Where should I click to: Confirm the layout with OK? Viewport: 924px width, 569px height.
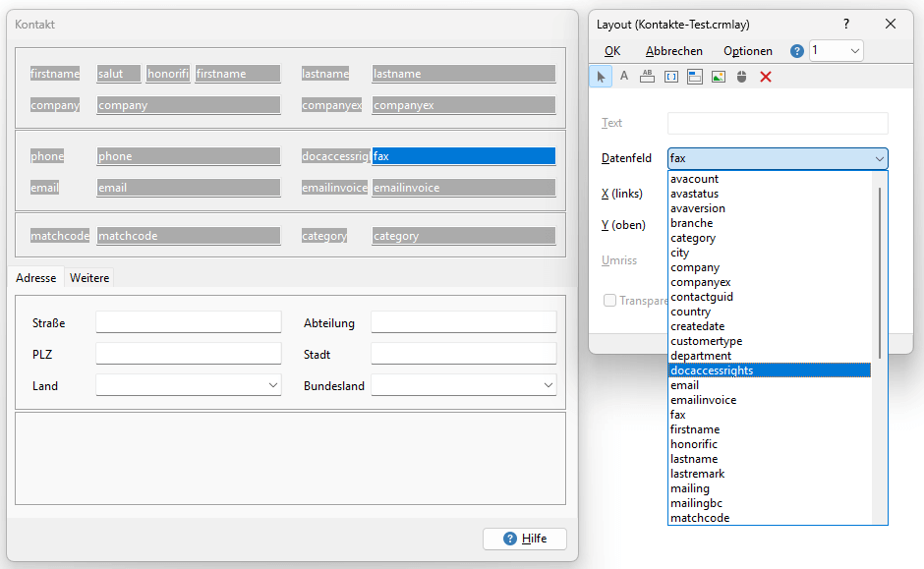(x=611, y=50)
